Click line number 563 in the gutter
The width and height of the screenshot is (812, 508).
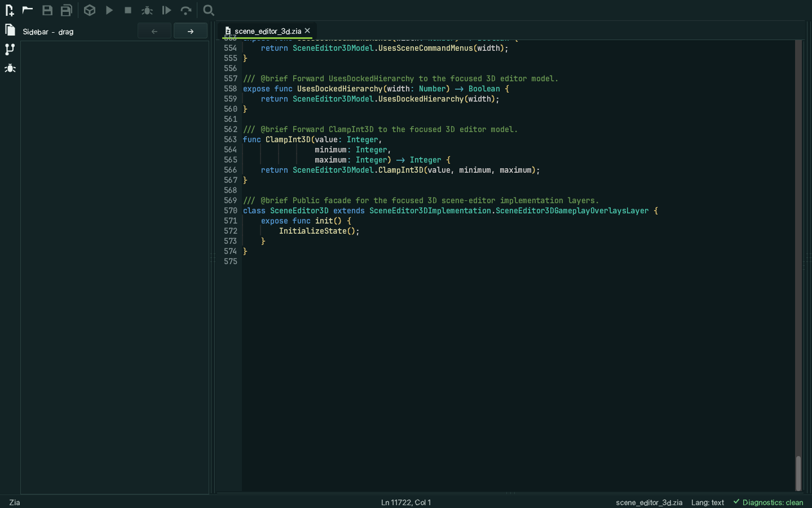point(230,139)
